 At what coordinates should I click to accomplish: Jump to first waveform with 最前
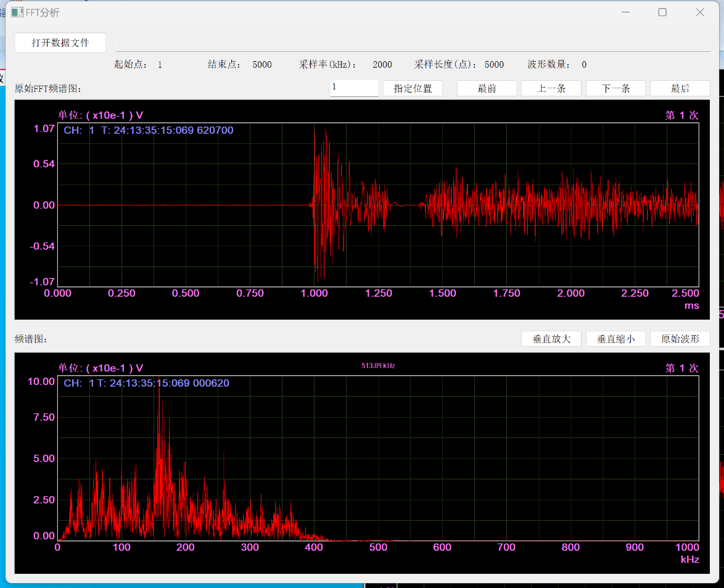(x=487, y=88)
